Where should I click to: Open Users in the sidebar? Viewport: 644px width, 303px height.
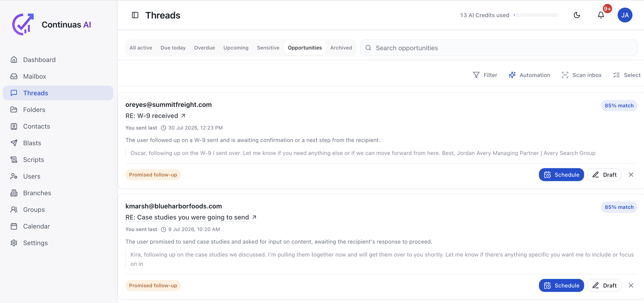(x=58, y=177)
